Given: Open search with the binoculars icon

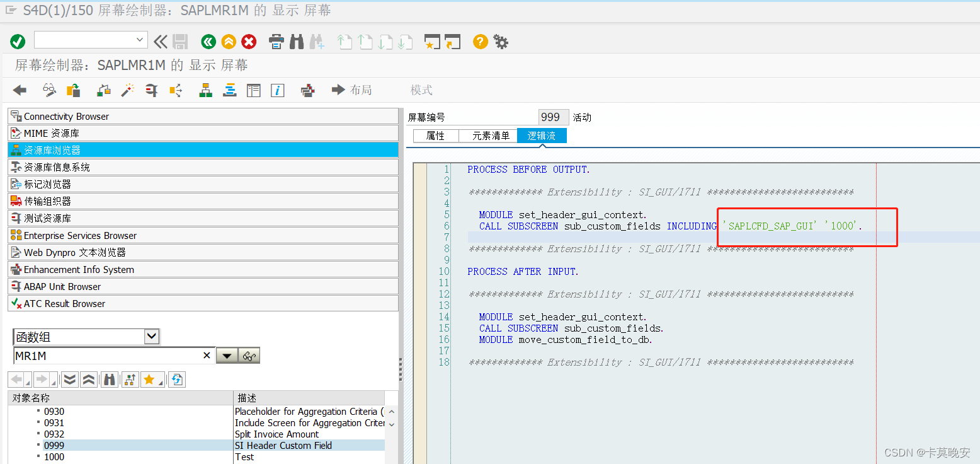Looking at the screenshot, I should (x=296, y=42).
